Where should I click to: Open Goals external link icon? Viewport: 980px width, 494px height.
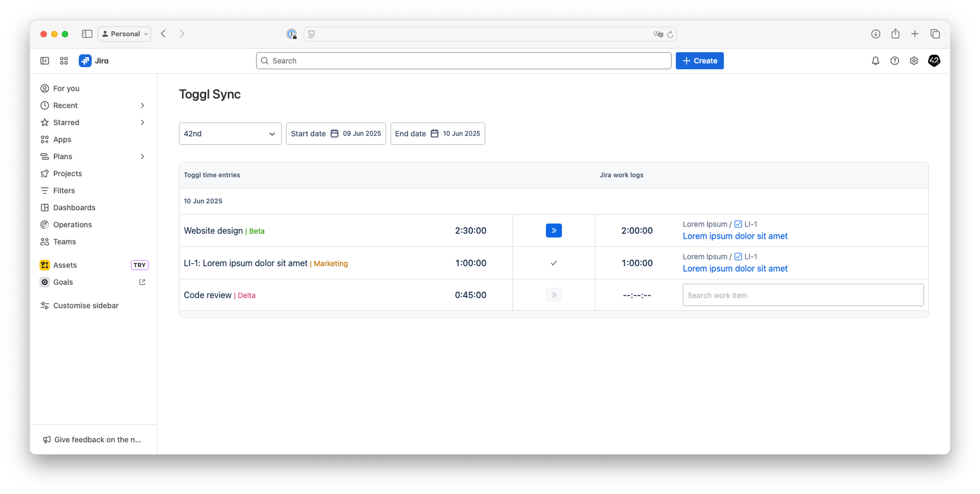point(142,282)
